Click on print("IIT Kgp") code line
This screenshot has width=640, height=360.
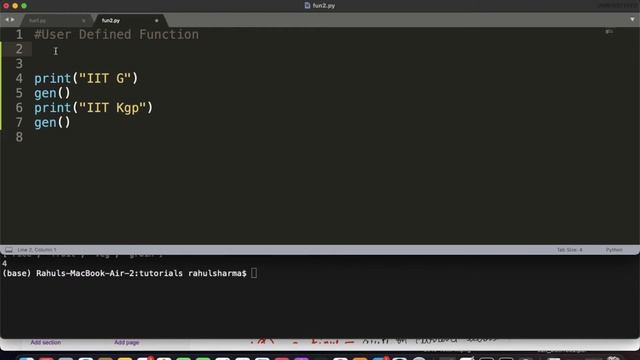(x=93, y=108)
